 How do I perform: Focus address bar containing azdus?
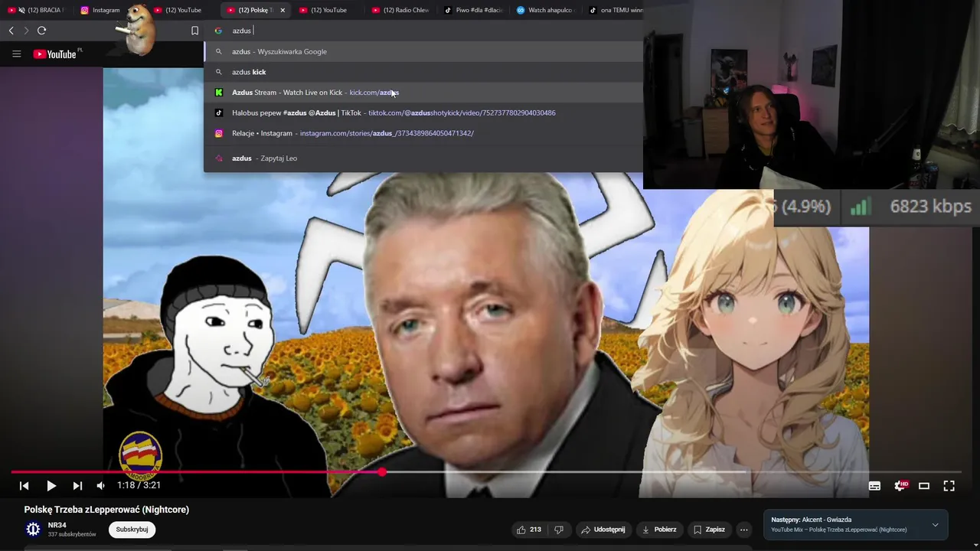[x=425, y=31]
